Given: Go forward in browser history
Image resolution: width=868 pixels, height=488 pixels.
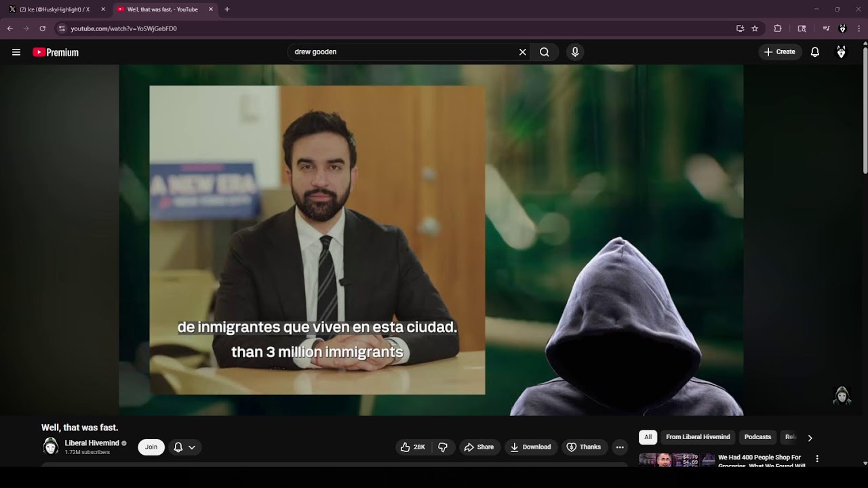Looking at the screenshot, I should pos(26,28).
